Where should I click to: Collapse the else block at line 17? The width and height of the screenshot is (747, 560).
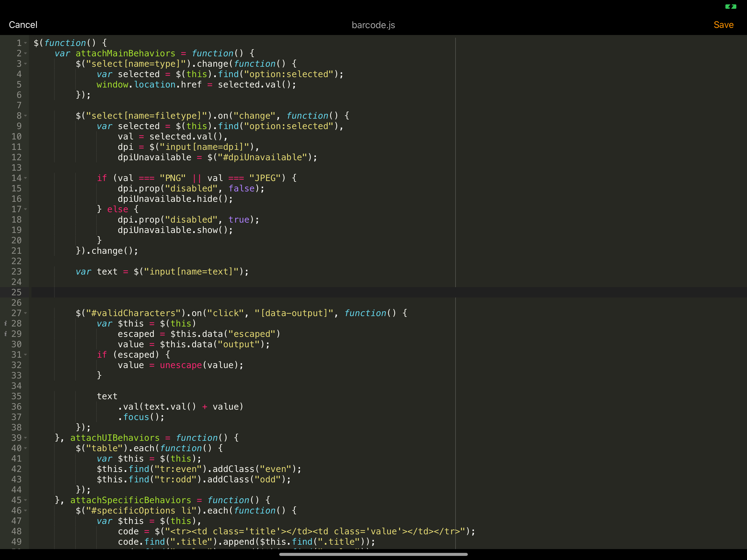point(26,209)
